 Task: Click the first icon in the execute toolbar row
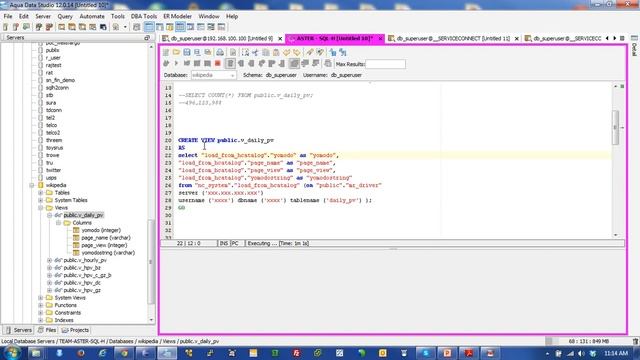click(x=166, y=64)
